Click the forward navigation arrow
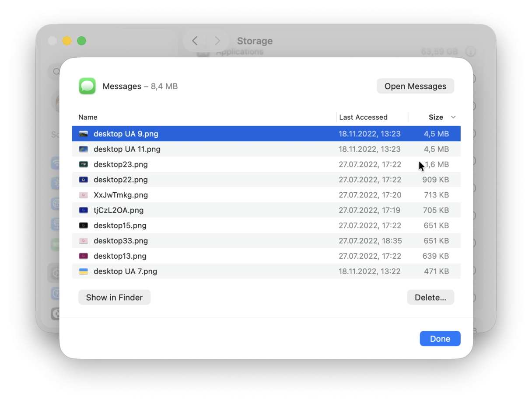532x406 pixels. pyautogui.click(x=217, y=40)
